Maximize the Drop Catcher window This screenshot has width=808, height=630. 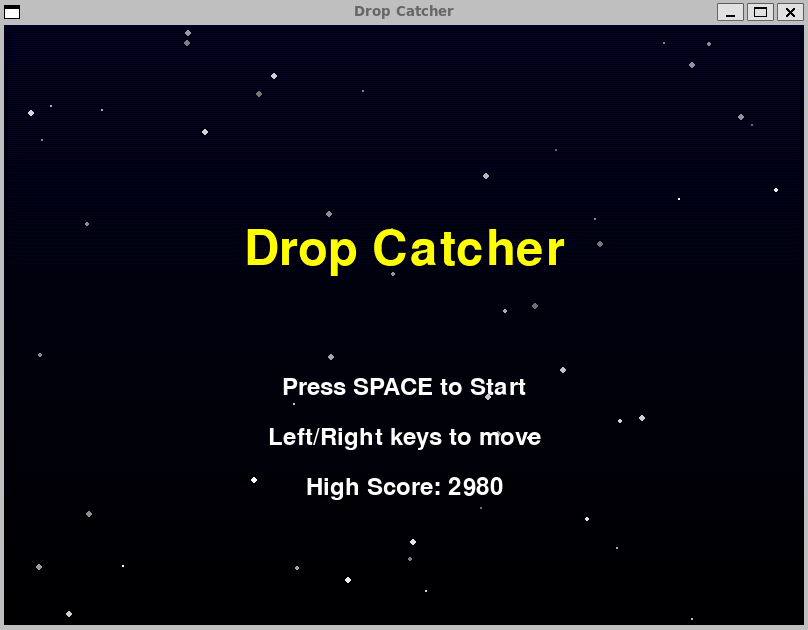click(x=760, y=11)
